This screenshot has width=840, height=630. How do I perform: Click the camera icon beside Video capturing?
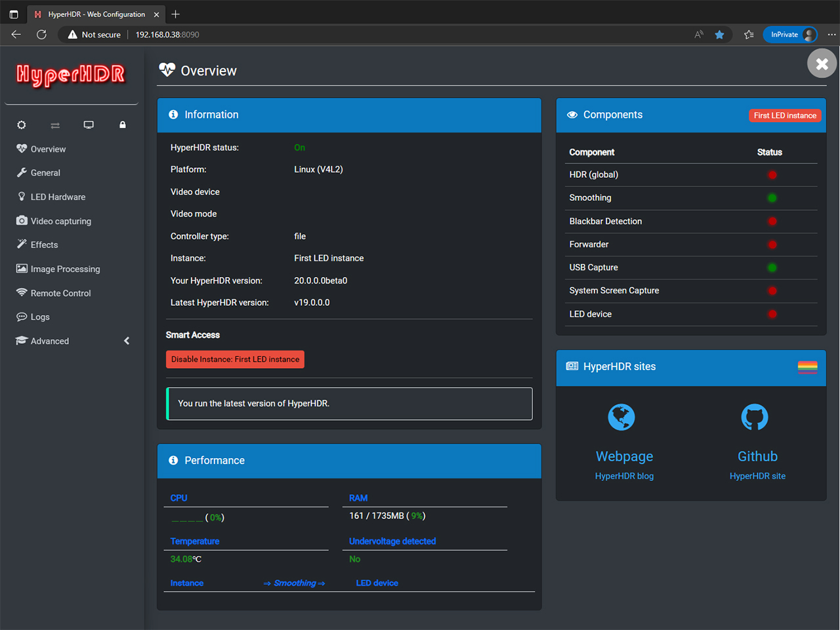point(22,220)
